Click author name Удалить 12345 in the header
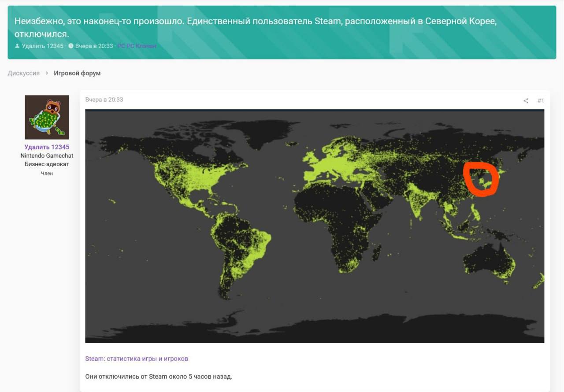Image resolution: width=564 pixels, height=392 pixels. (43, 46)
